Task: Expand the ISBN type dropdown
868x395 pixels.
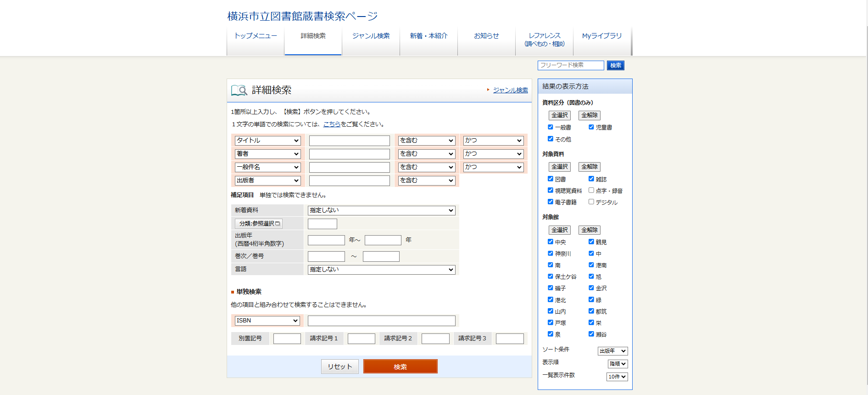Action: (267, 321)
